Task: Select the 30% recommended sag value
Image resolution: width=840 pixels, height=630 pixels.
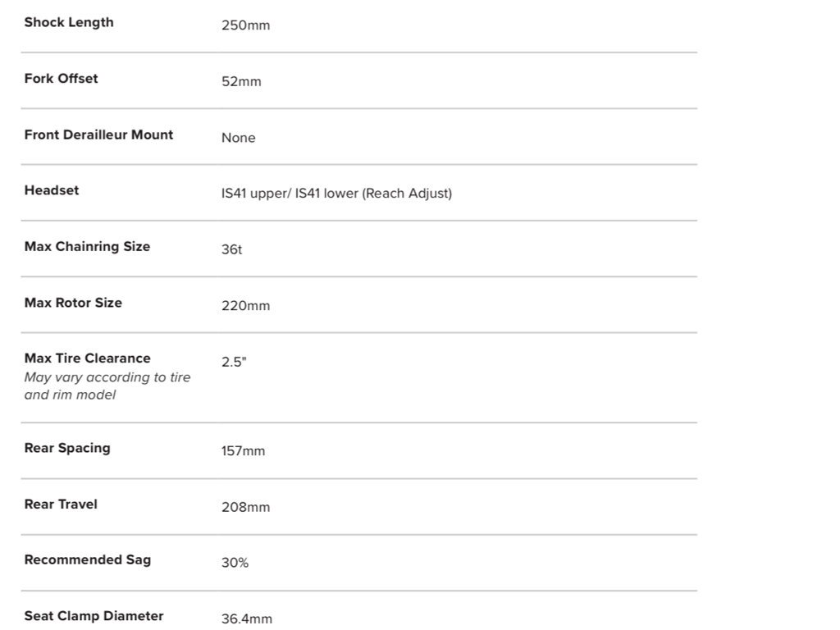Action: click(235, 563)
